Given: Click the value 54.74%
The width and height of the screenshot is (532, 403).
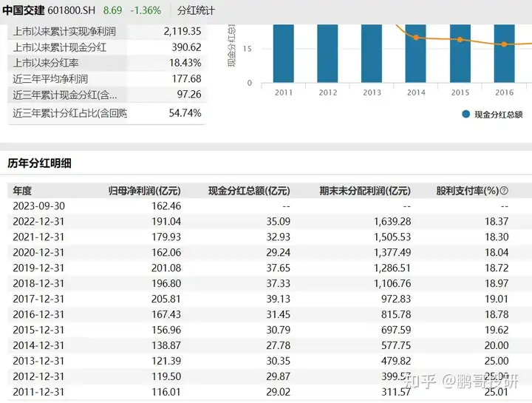Looking at the screenshot, I should pos(185,113).
